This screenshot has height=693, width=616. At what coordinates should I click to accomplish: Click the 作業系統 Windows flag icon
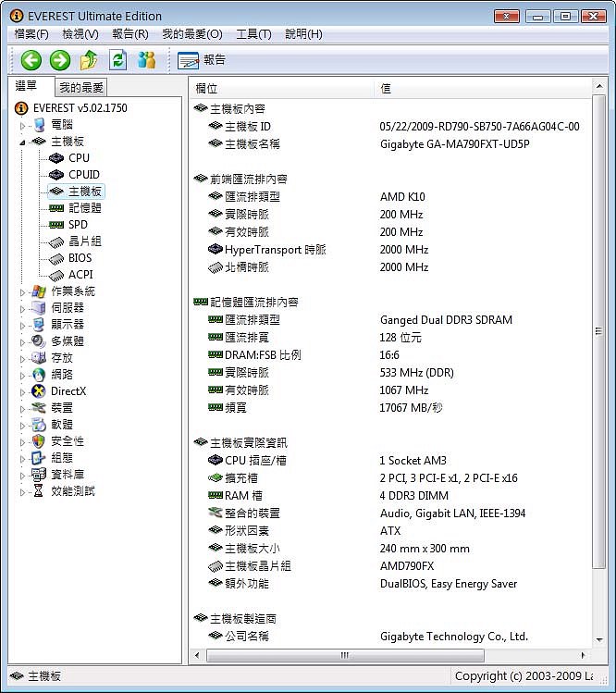pyautogui.click(x=39, y=291)
